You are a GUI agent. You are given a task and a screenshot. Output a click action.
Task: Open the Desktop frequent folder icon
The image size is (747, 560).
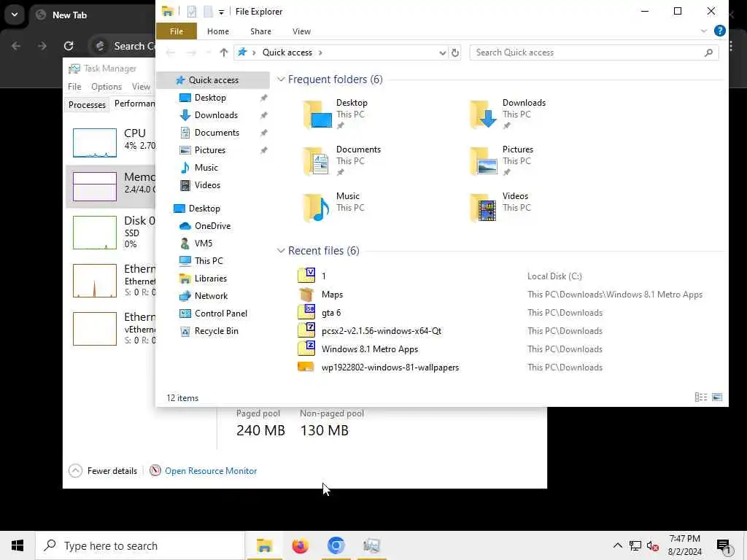click(318, 114)
